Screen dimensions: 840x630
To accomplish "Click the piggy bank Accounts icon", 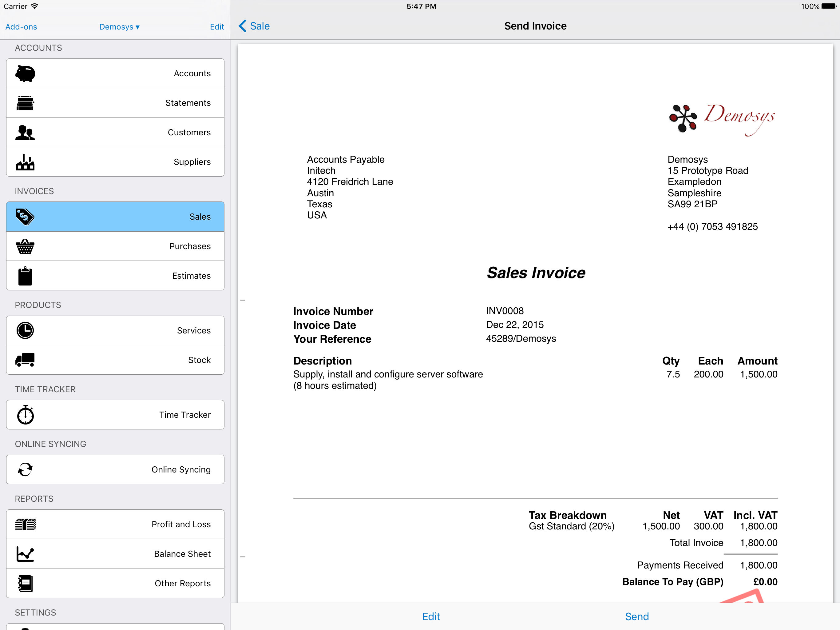I will tap(25, 73).
